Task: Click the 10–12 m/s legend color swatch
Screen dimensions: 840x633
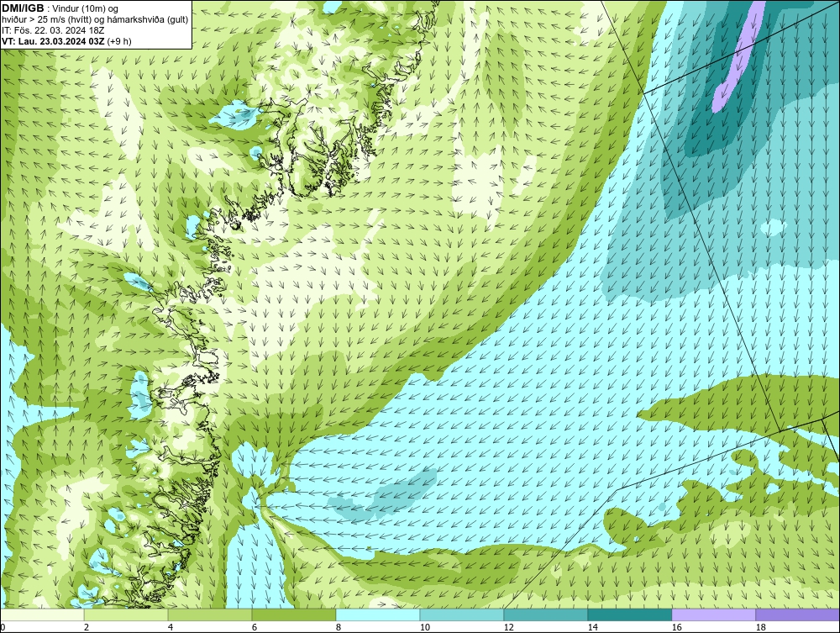Action: pyautogui.click(x=462, y=615)
